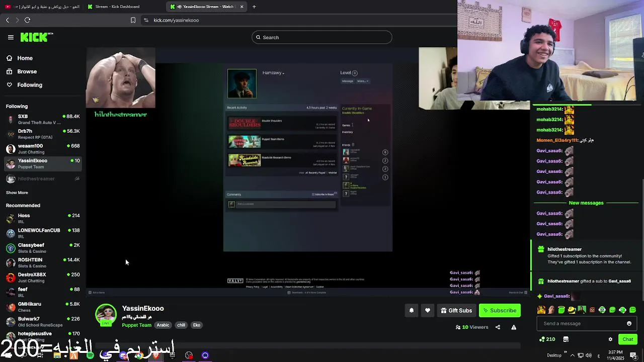Expand Hamzawy profile name dropdown in stream

[273, 73]
